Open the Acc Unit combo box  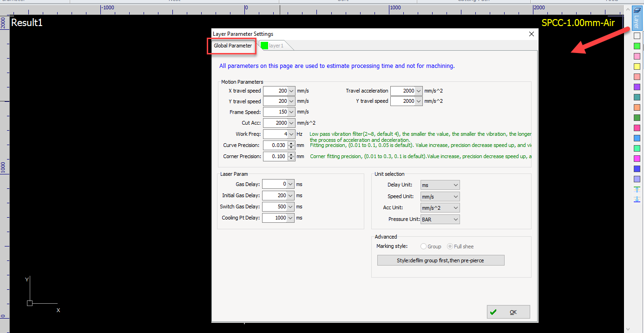(x=440, y=207)
